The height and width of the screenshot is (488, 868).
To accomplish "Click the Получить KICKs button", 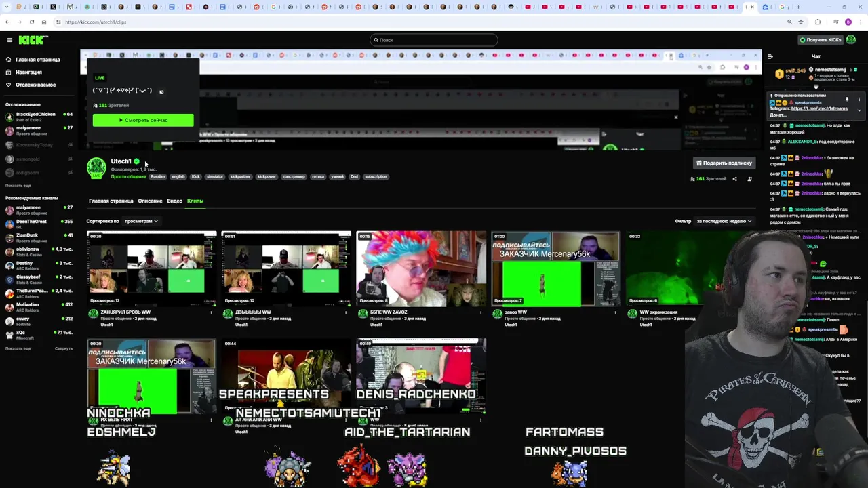I will tap(821, 40).
